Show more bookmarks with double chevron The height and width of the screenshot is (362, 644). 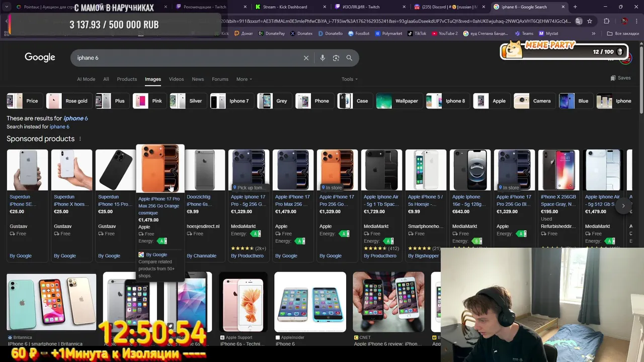(x=593, y=34)
